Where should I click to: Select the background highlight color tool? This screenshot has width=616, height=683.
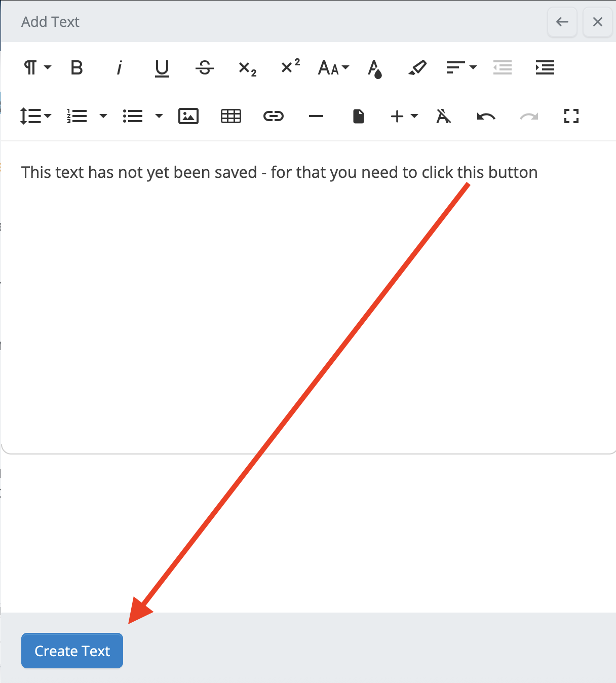417,67
